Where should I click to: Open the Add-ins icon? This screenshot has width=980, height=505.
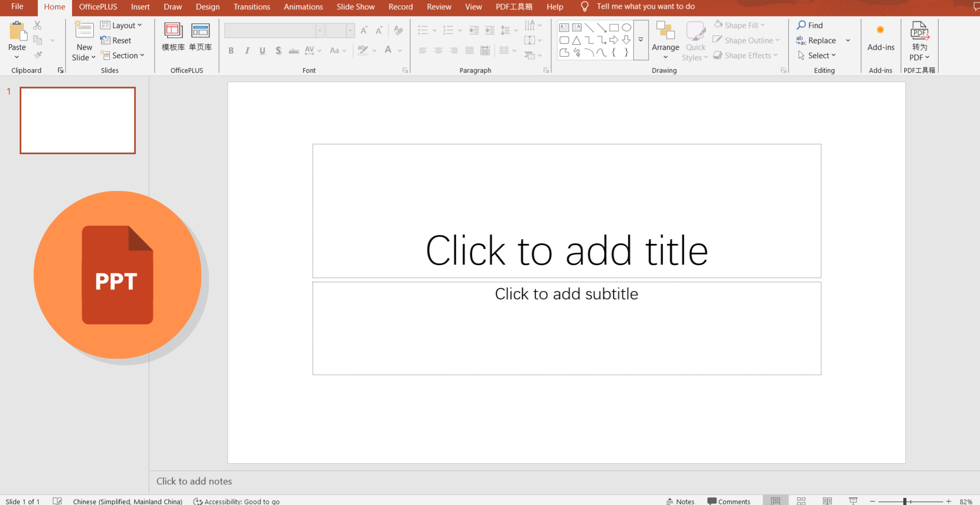pyautogui.click(x=880, y=30)
